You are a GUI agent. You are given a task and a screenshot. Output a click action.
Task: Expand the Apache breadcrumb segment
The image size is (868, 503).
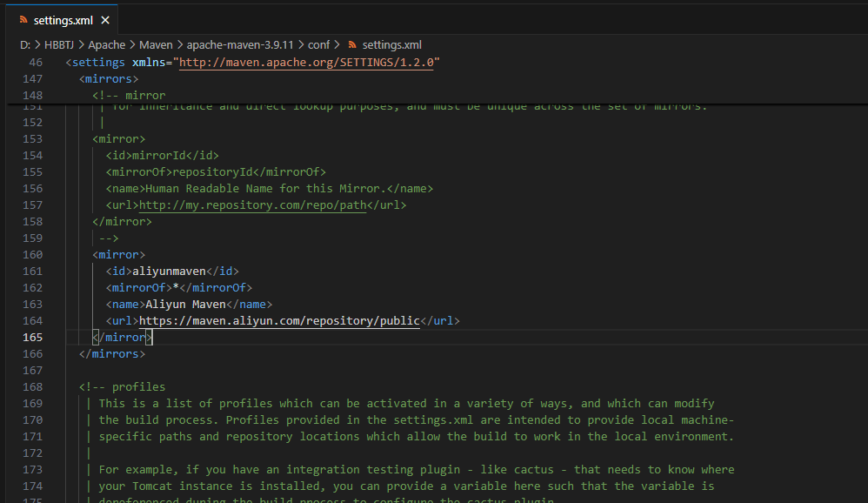pos(106,44)
